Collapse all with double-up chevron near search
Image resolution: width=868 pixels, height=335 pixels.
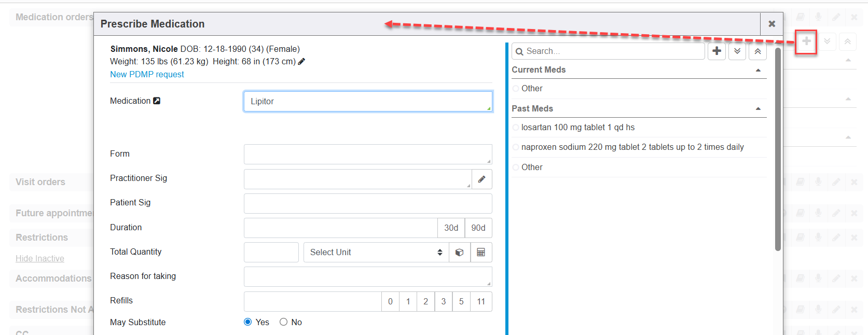[757, 51]
